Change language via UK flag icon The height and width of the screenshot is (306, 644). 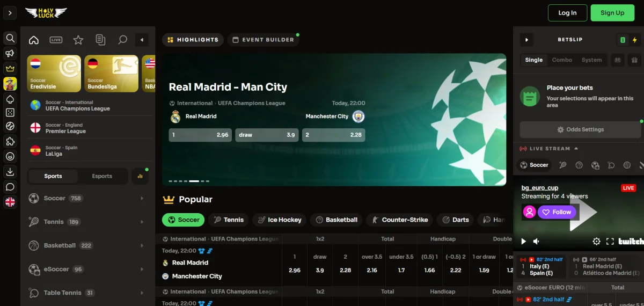[x=10, y=202]
